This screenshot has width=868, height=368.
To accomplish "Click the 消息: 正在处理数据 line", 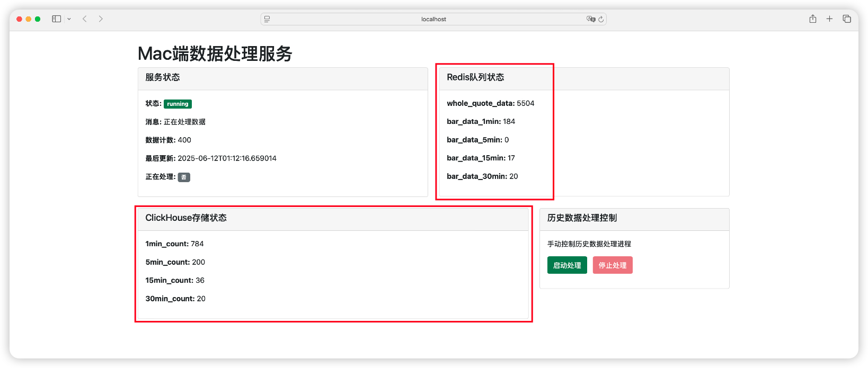I will [x=175, y=122].
